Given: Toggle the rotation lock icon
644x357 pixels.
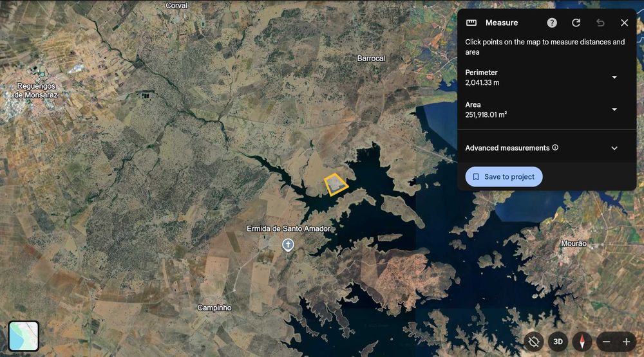Looking at the screenshot, I should point(533,342).
